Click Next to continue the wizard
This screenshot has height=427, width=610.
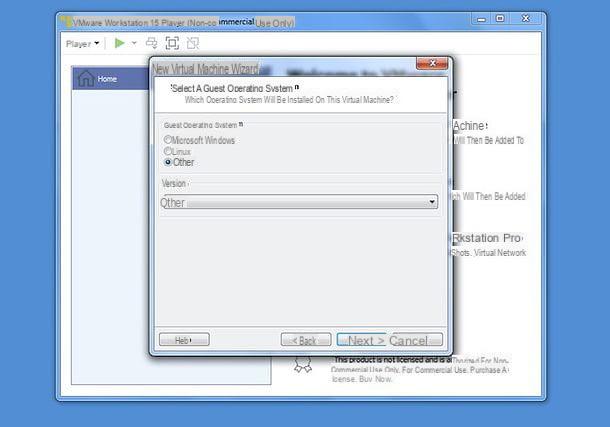pyautogui.click(x=362, y=340)
